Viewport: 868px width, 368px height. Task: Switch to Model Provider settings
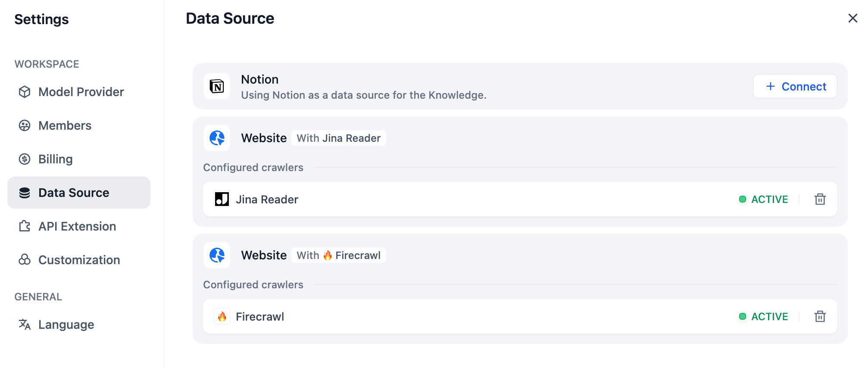pyautogui.click(x=81, y=92)
